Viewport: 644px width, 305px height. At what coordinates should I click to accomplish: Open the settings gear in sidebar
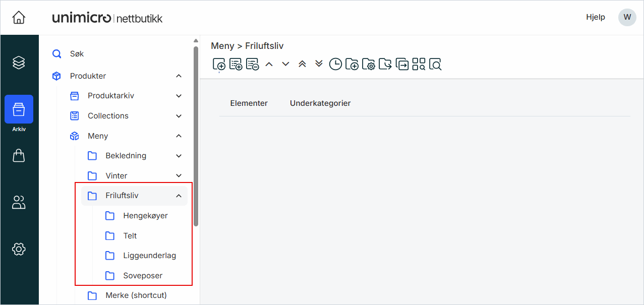[19, 249]
